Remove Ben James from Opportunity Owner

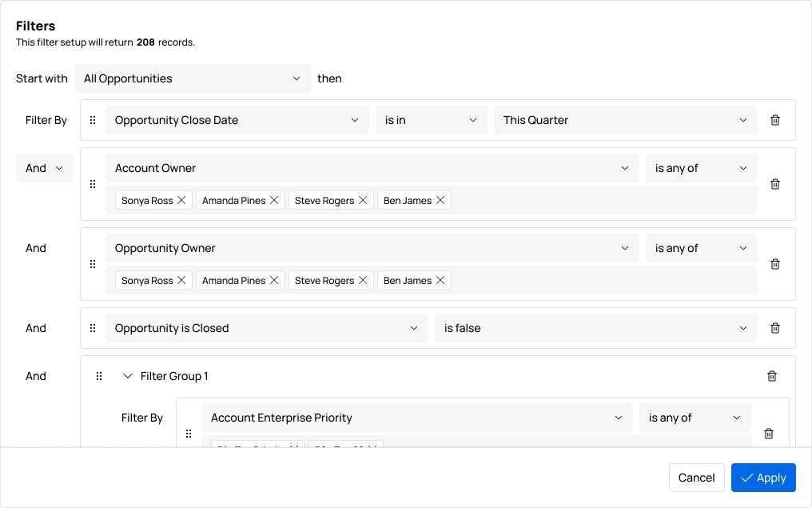click(440, 280)
